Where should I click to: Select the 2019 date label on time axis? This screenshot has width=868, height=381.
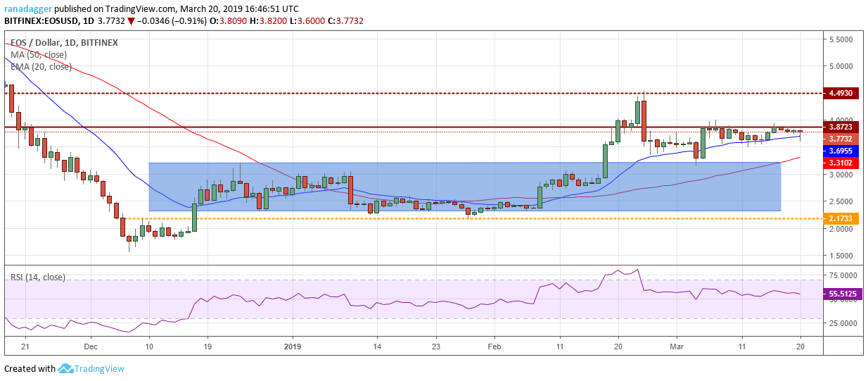pos(294,346)
